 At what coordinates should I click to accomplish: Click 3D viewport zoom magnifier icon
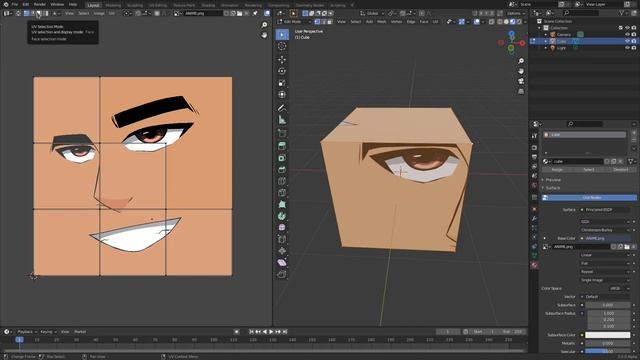click(x=521, y=61)
